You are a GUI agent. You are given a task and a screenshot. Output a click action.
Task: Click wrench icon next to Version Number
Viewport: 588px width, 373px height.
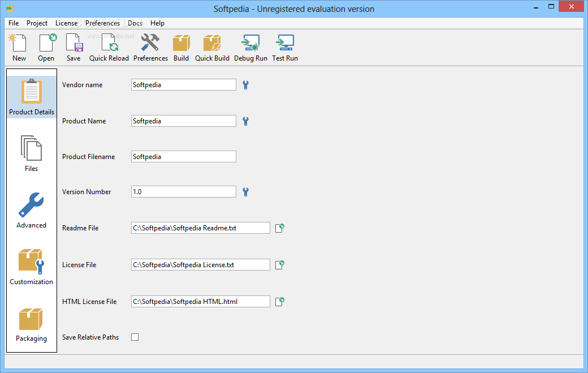point(245,192)
